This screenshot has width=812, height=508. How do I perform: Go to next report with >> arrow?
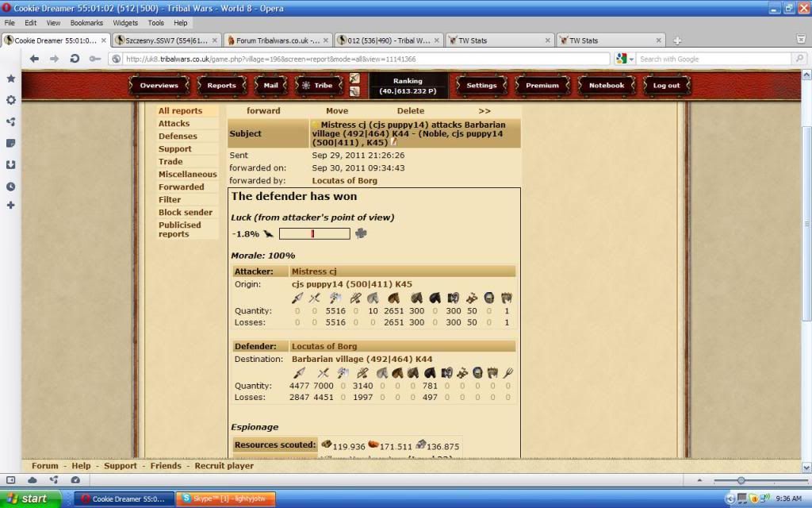(484, 111)
